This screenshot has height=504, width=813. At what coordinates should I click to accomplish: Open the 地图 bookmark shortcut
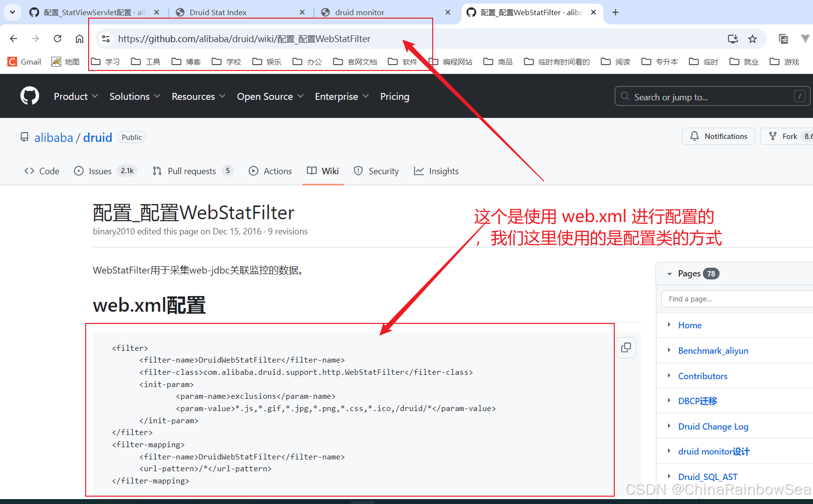(x=65, y=62)
